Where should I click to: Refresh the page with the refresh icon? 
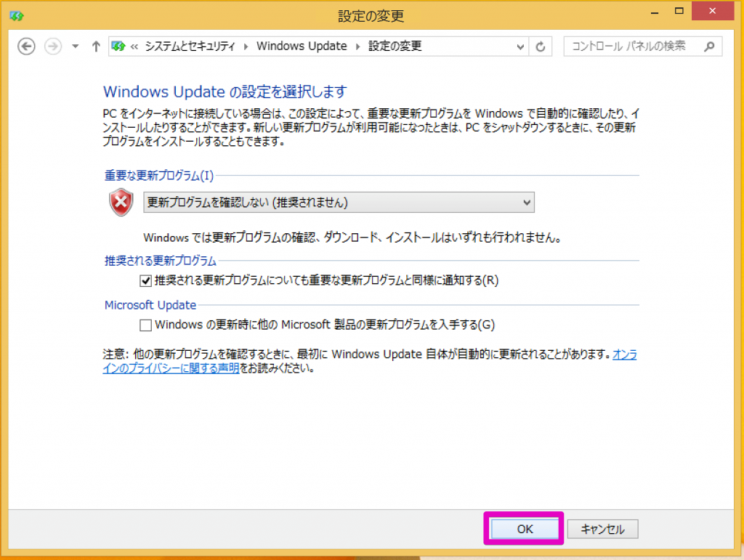(541, 46)
